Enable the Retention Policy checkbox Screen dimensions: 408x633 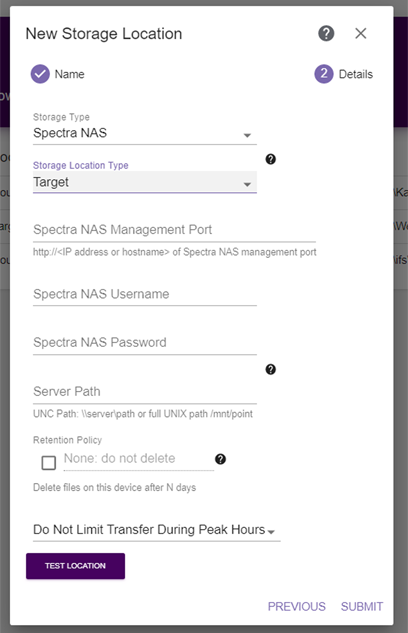tap(49, 463)
